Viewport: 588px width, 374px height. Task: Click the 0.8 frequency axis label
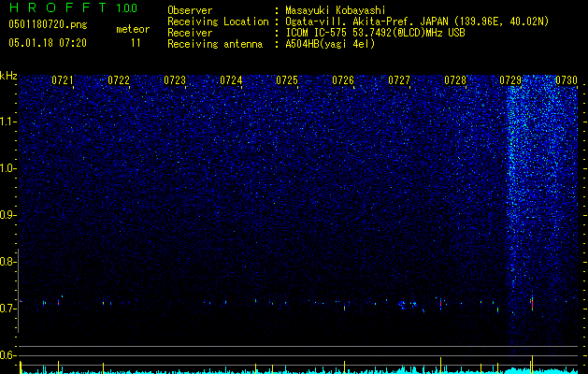8,262
